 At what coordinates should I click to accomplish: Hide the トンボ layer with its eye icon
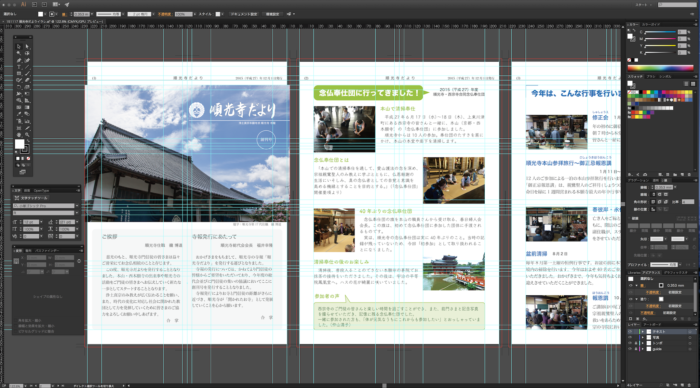tap(630, 343)
